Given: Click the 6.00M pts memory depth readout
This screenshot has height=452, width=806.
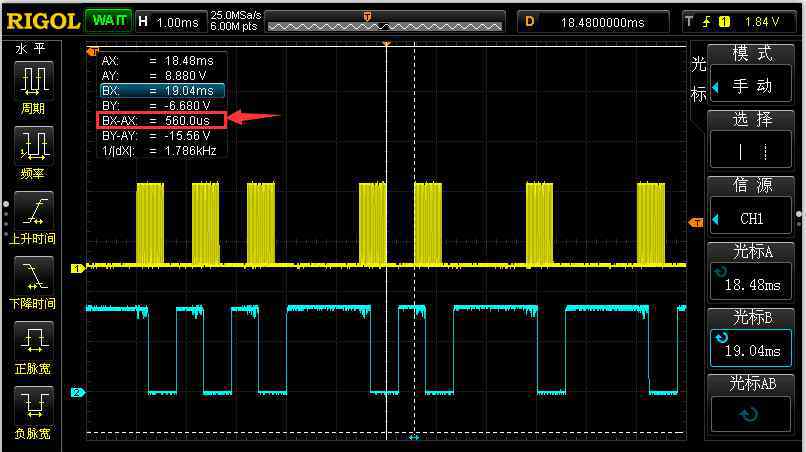Looking at the screenshot, I should point(234,26).
